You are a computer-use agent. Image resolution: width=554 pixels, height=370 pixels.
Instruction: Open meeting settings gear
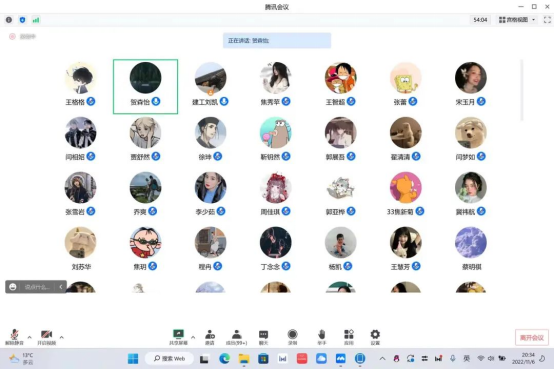(375, 337)
